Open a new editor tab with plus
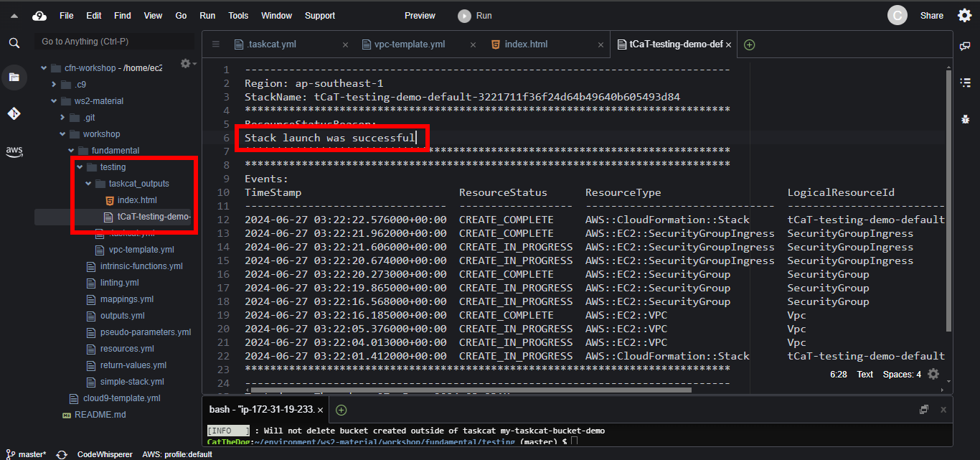 (x=750, y=44)
